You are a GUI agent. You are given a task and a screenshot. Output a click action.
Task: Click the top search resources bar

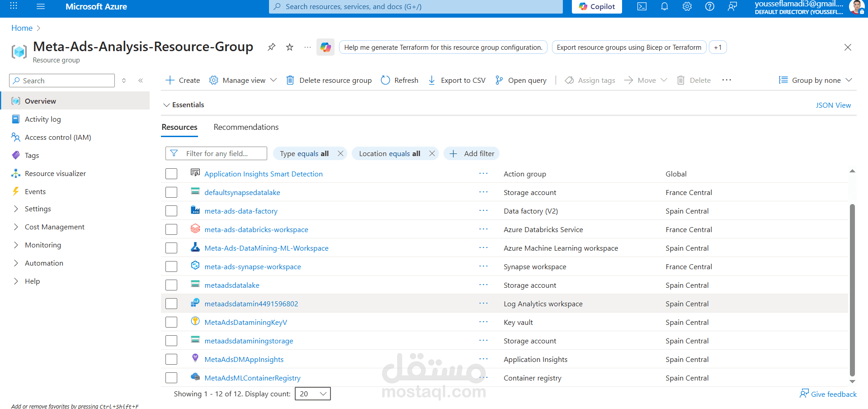pos(416,6)
